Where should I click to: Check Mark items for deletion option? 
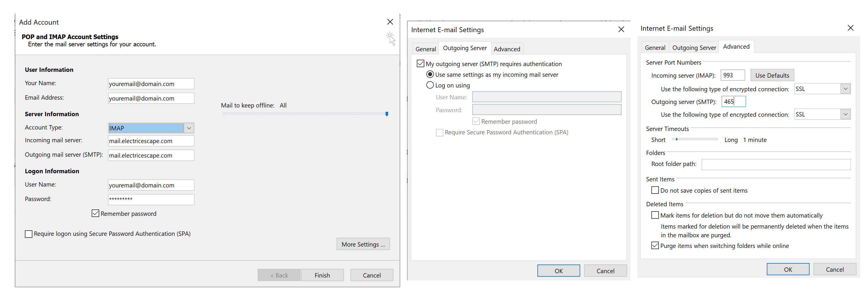(655, 215)
